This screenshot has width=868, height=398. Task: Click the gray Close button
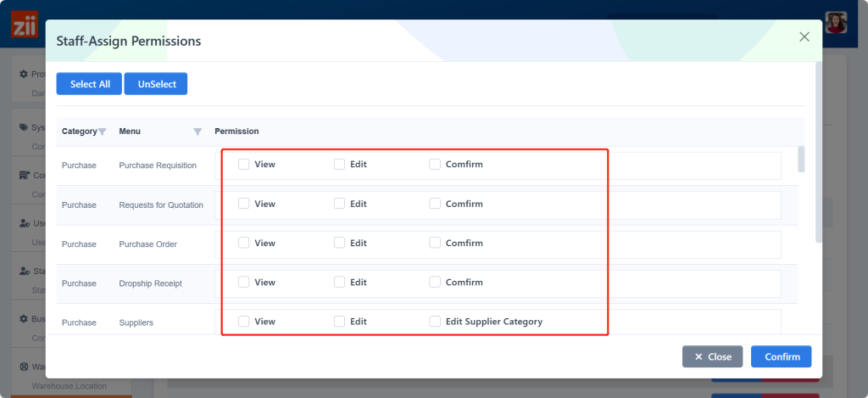tap(712, 356)
